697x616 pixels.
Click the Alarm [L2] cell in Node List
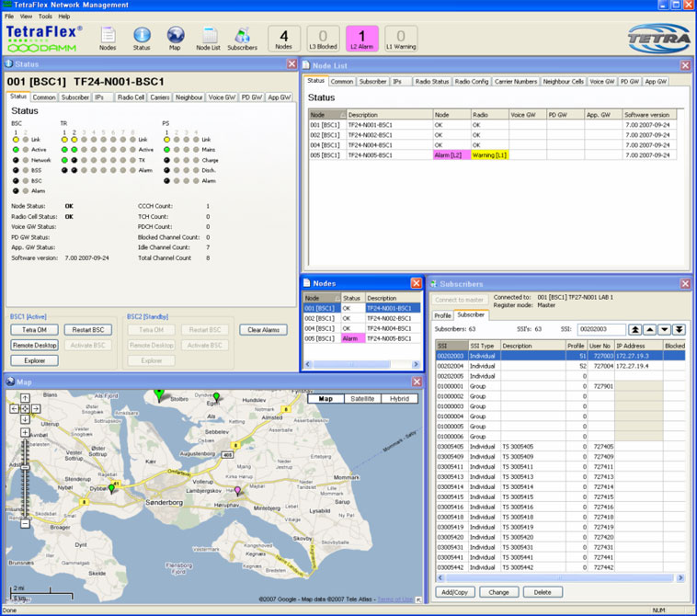point(451,155)
